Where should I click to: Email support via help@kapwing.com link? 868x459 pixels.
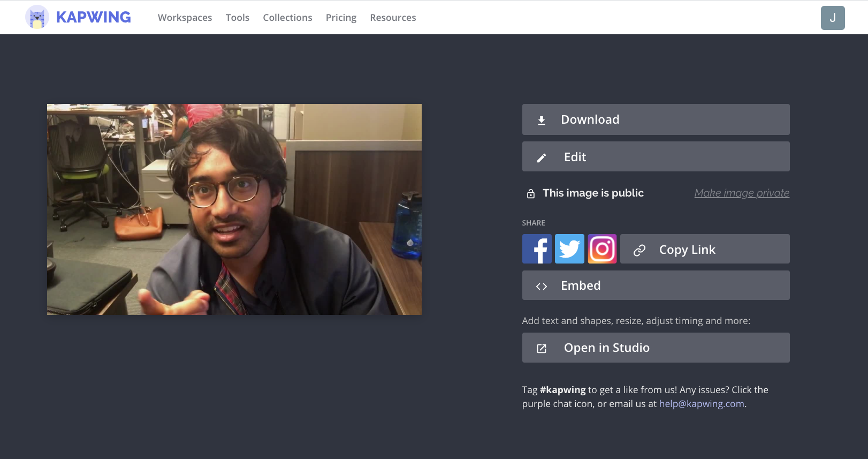tap(702, 404)
